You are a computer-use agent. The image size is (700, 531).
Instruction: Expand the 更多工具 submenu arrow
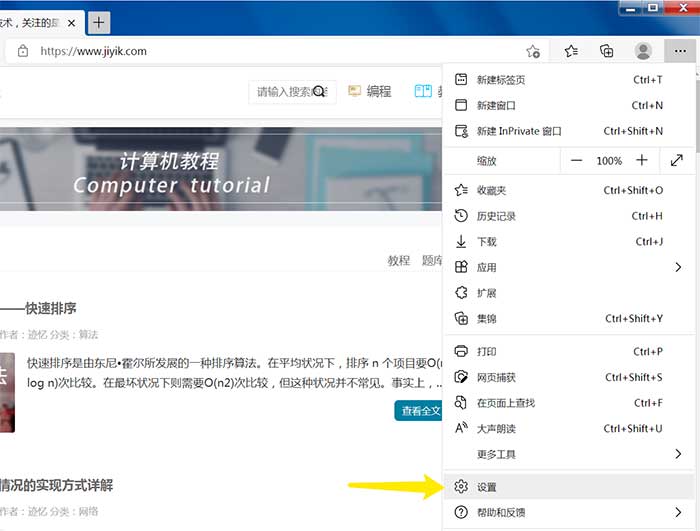pyautogui.click(x=678, y=454)
